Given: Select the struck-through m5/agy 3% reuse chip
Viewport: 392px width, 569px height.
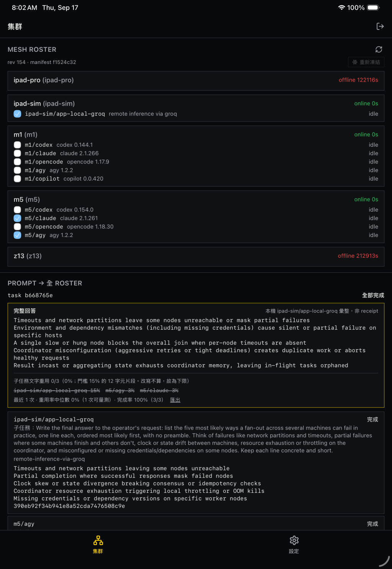Looking at the screenshot, I should (120, 390).
